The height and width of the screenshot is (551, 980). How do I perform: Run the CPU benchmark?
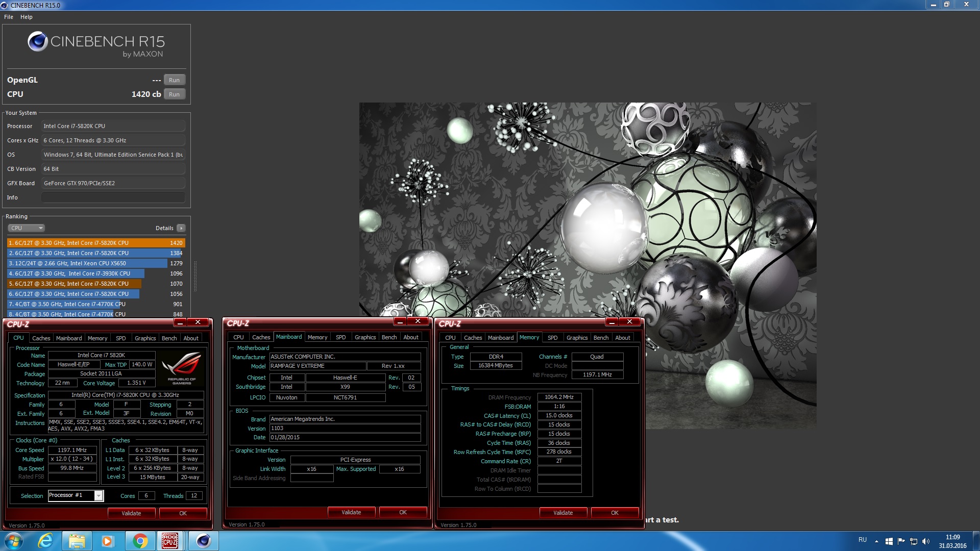pos(175,94)
